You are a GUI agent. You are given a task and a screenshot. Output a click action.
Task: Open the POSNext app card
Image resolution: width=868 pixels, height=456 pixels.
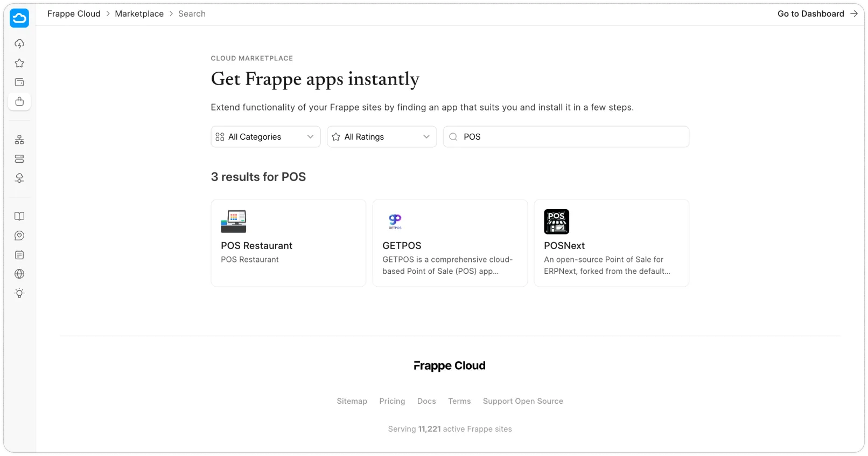point(611,243)
